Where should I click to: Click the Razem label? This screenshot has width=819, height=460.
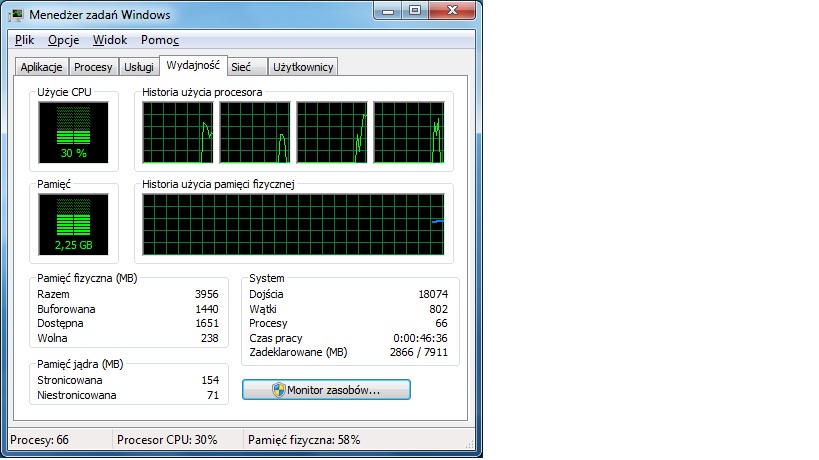[53, 294]
